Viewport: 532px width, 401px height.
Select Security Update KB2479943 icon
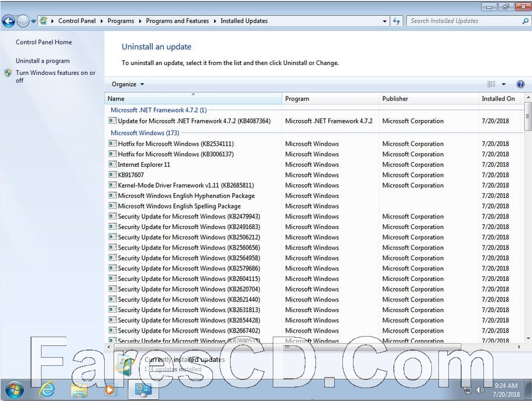(x=112, y=216)
